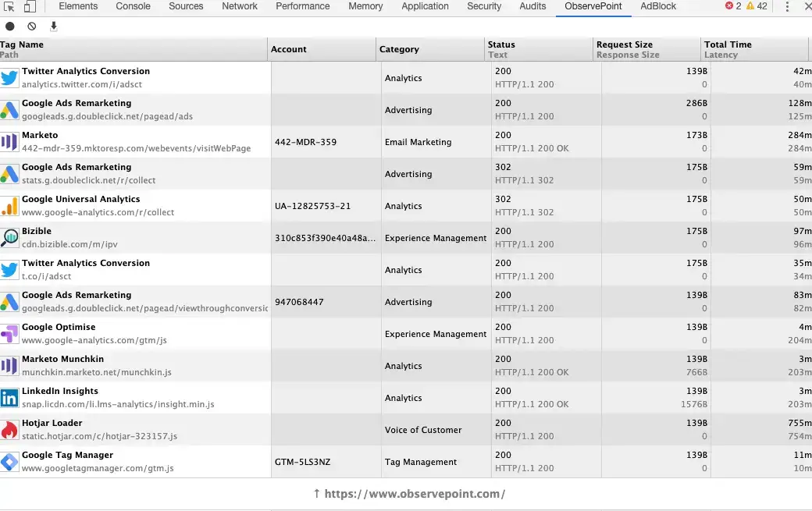Switch to the Network tab
The image size is (812, 511).
(240, 6)
